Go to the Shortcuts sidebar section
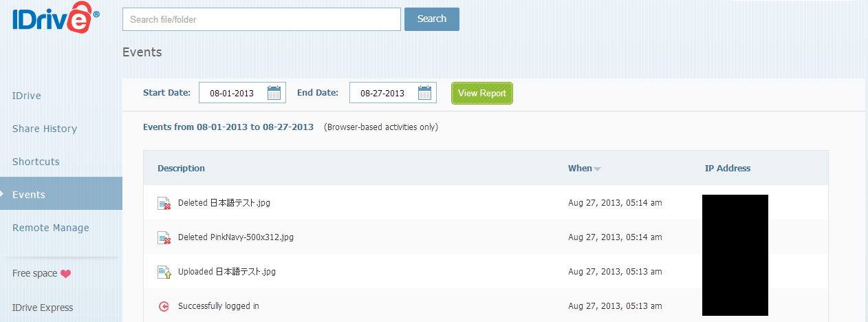This screenshot has height=322, width=868. click(36, 162)
